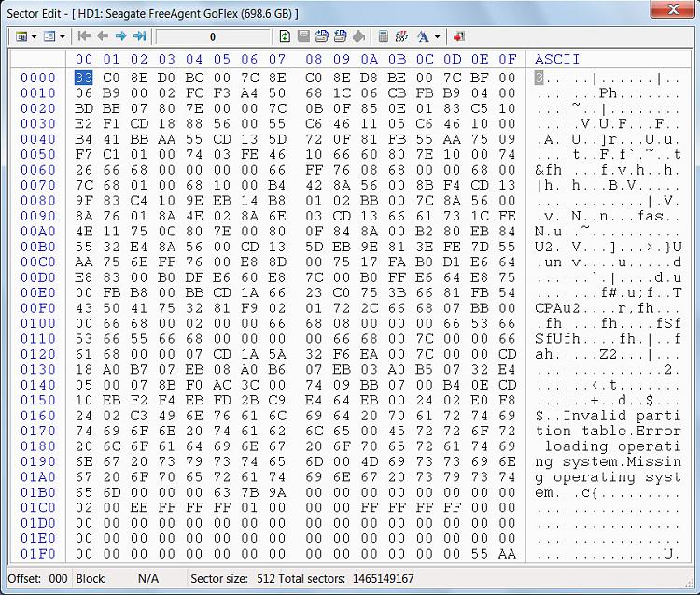
Task: Click ASCII text 'g operating syst'
Action: coord(608,477)
